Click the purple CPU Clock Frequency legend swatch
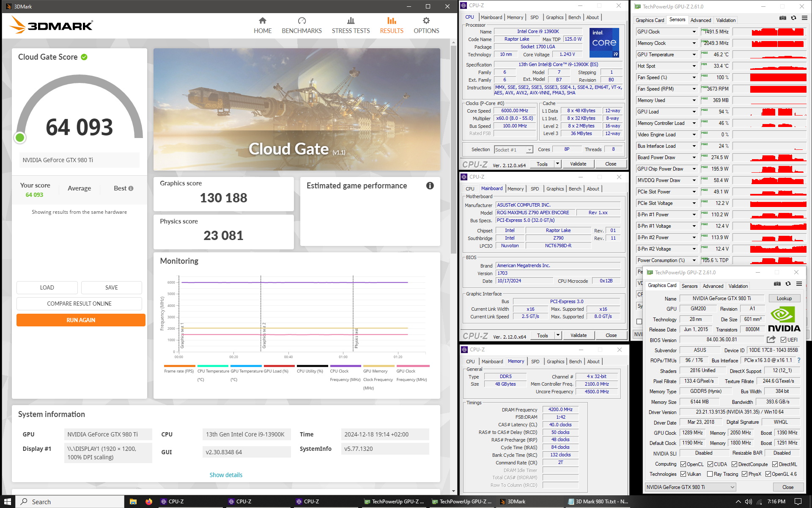Screen dimensions: 812x508 coord(346,366)
